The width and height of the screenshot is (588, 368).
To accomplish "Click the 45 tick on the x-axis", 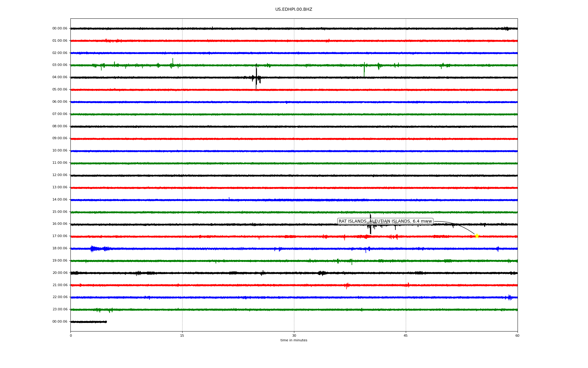I will 406,335.
